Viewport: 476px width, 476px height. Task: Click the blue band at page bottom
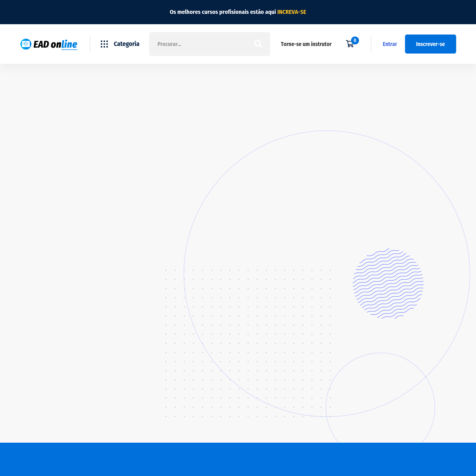pos(238,459)
